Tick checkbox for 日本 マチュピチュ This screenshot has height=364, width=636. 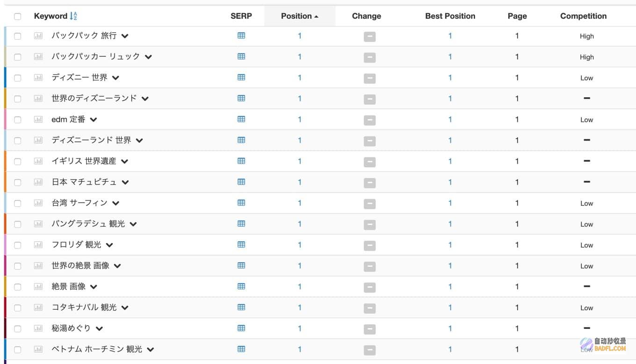[x=18, y=182]
